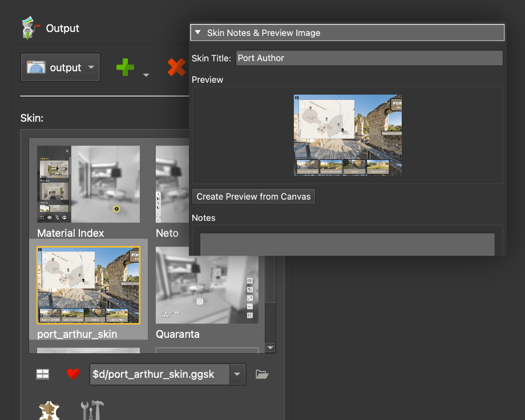Click the Skin Title text field
The width and height of the screenshot is (525, 420).
click(369, 58)
